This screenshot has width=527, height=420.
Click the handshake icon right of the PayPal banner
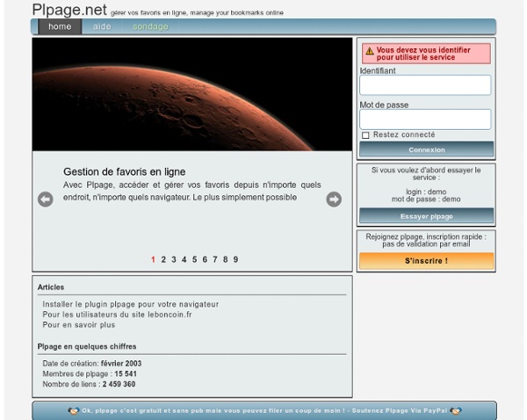456,411
